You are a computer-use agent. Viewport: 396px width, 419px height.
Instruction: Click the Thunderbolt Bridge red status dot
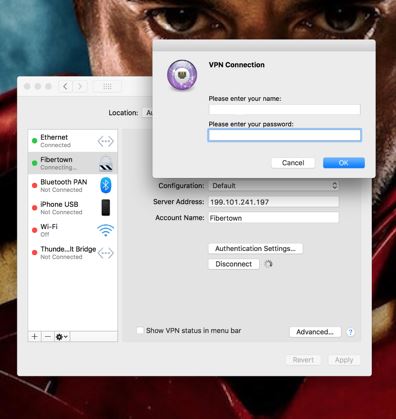tap(34, 252)
